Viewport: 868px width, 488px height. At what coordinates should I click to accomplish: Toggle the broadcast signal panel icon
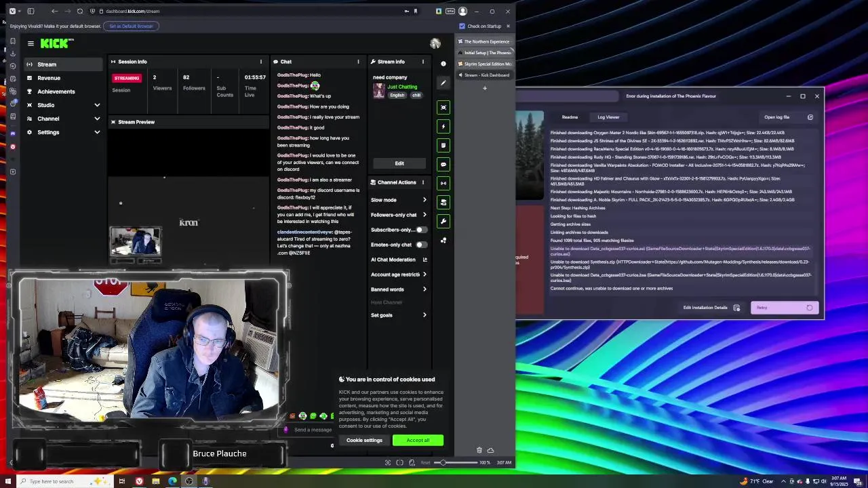tap(443, 183)
